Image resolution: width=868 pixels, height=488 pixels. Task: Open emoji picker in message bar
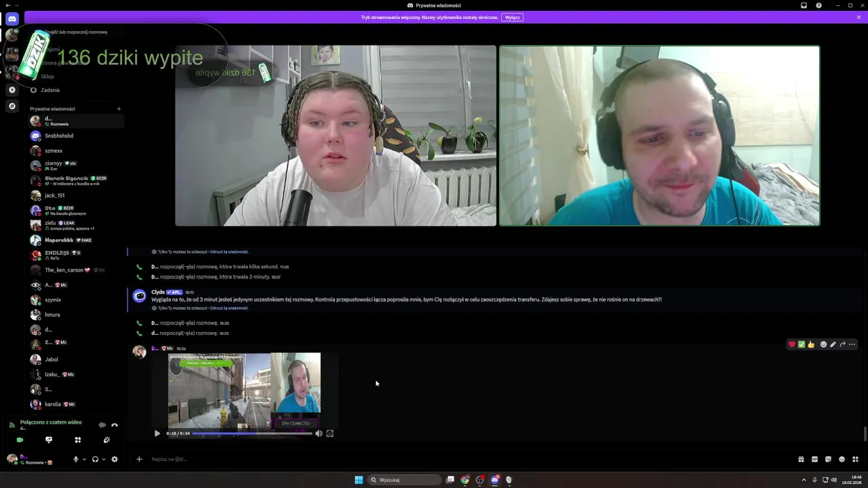click(842, 459)
